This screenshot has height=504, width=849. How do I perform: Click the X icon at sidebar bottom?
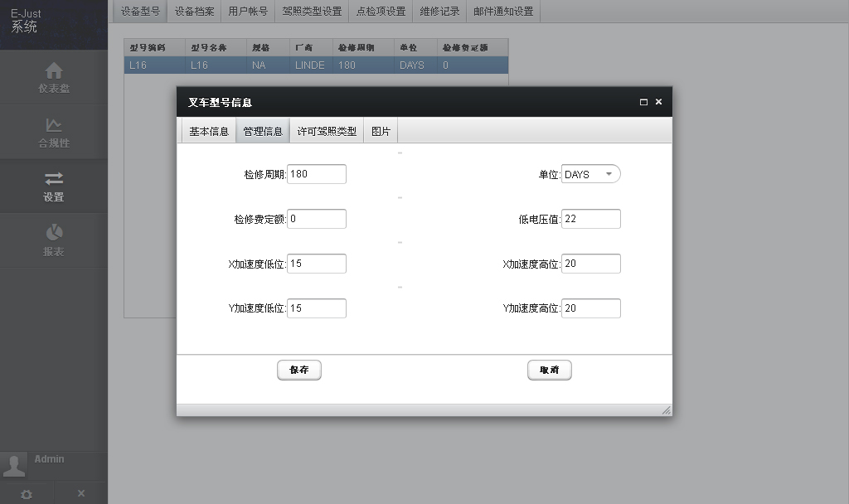(x=81, y=493)
